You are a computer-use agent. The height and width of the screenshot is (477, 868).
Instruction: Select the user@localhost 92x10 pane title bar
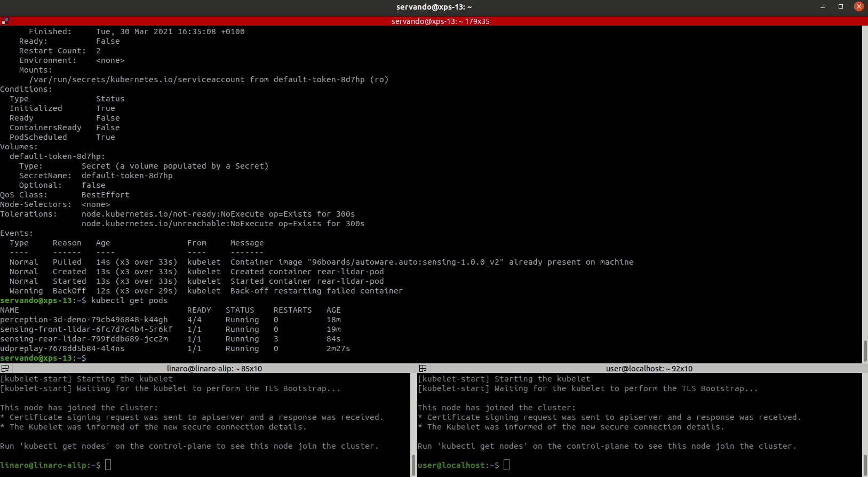649,369
